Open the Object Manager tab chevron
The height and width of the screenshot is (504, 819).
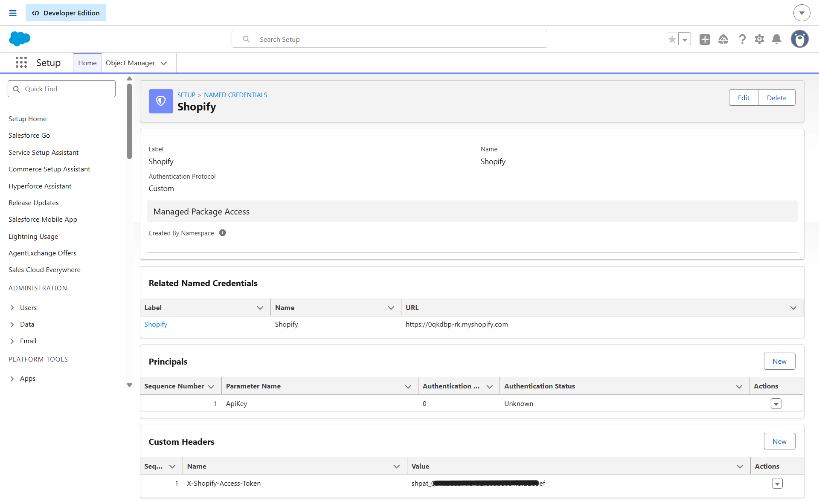(x=164, y=63)
